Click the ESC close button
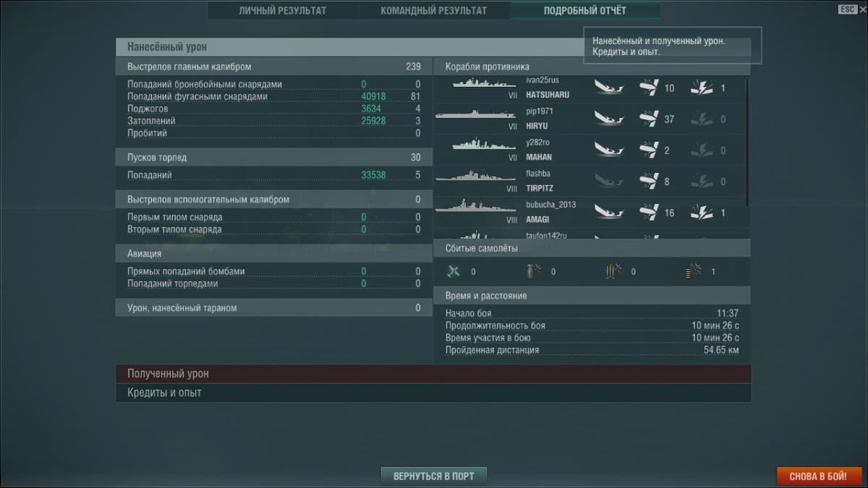This screenshot has height=488, width=868. click(x=848, y=9)
